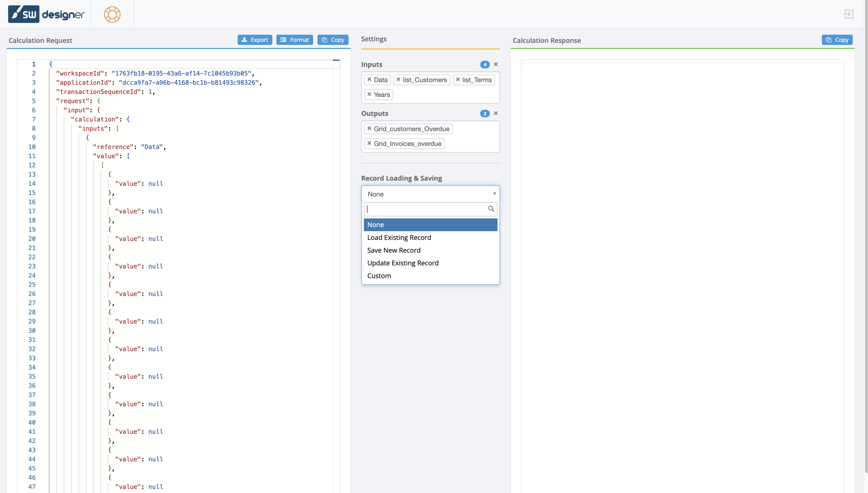Export the Calculation Request
This screenshot has width=868, height=493.
255,40
